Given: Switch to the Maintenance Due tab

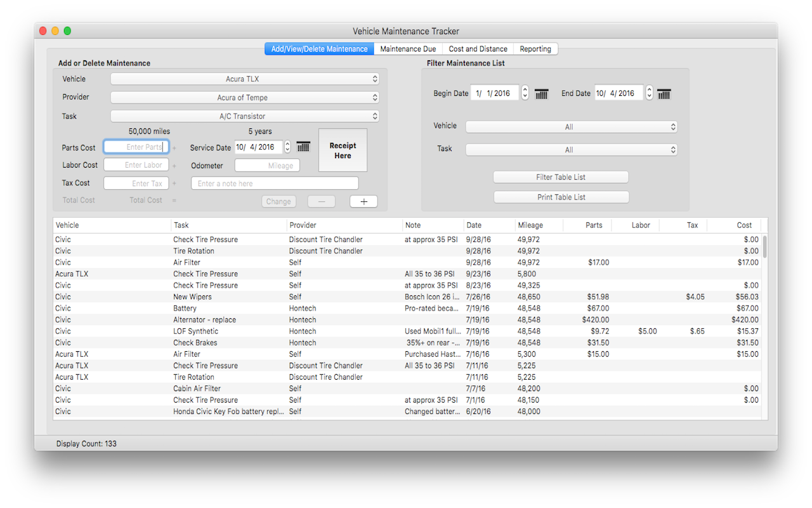Looking at the screenshot, I should (x=408, y=48).
